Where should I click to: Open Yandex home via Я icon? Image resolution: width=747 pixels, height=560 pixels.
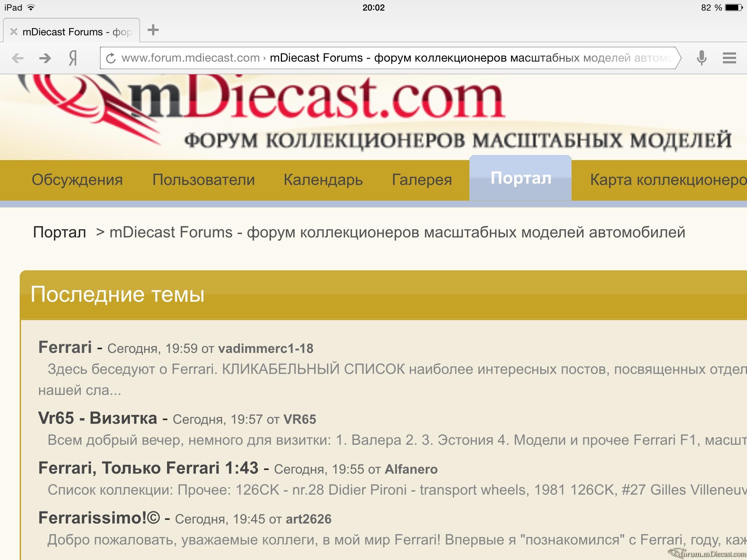point(73,58)
